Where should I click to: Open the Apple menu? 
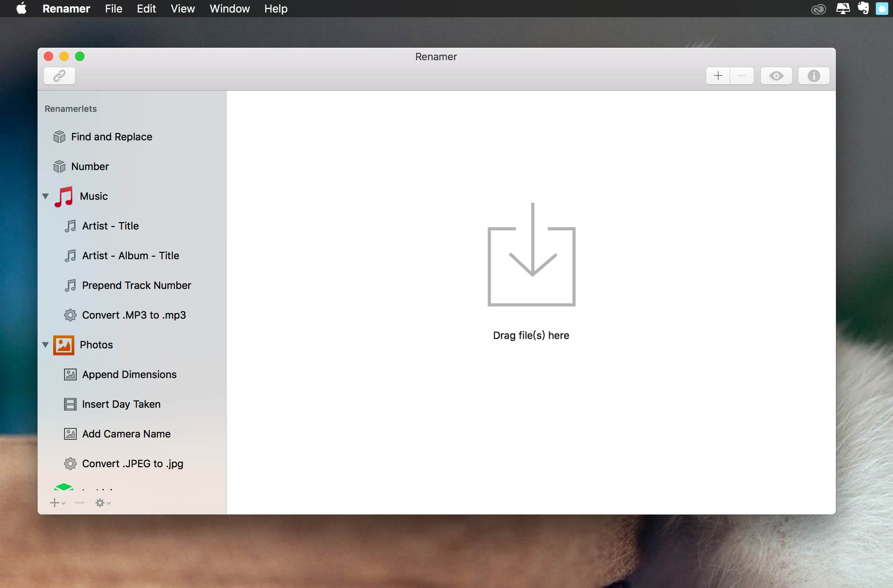(22, 8)
